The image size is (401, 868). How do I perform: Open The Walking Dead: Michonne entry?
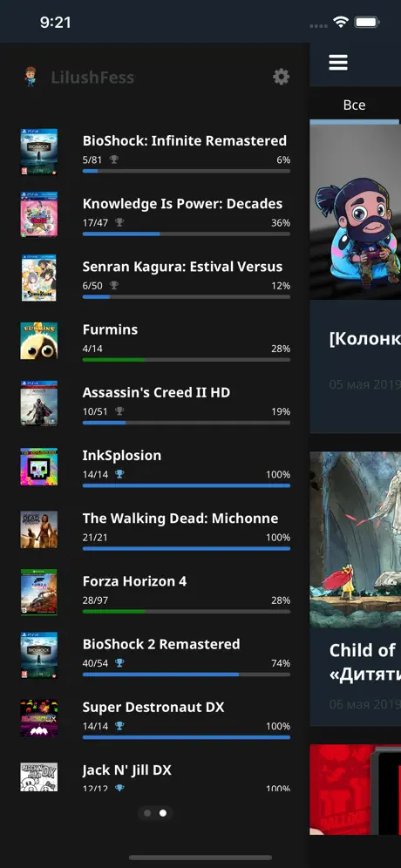(155, 527)
